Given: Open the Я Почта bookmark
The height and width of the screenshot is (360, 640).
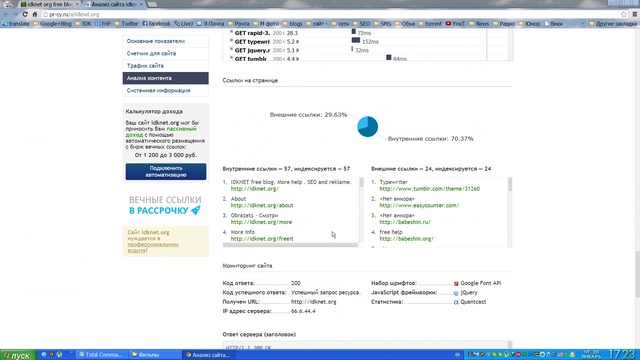Looking at the screenshot, I should 210,24.
